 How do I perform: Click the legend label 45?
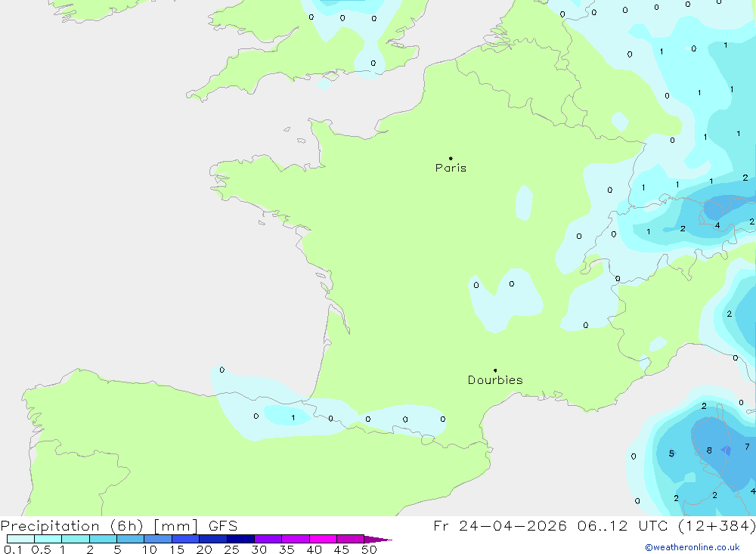click(342, 549)
